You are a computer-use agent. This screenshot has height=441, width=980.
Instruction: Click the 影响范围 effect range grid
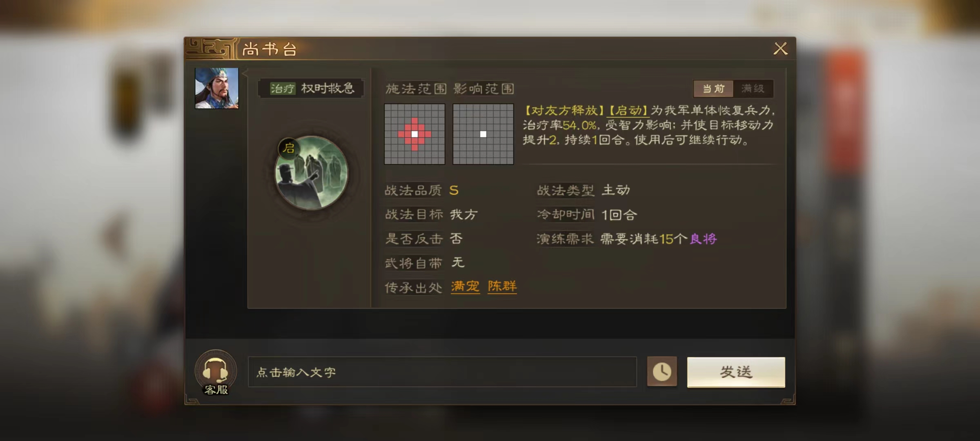(483, 134)
